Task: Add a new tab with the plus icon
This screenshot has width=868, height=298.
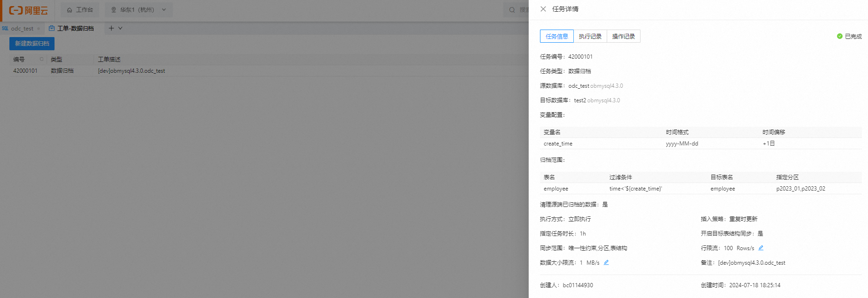Action: pyautogui.click(x=111, y=28)
